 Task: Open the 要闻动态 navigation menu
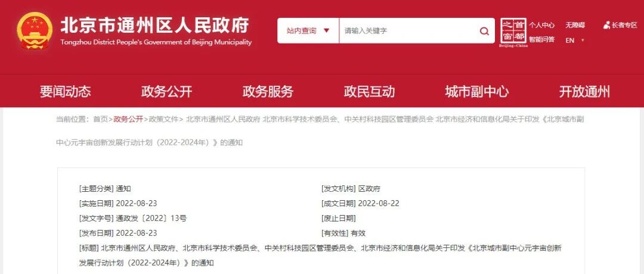pos(66,92)
